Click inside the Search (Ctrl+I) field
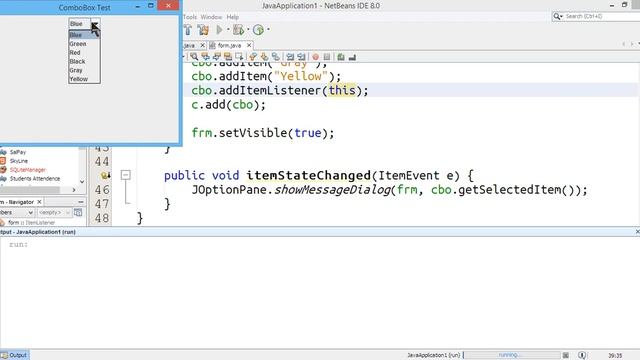The height and width of the screenshot is (360, 640). click(x=602, y=16)
